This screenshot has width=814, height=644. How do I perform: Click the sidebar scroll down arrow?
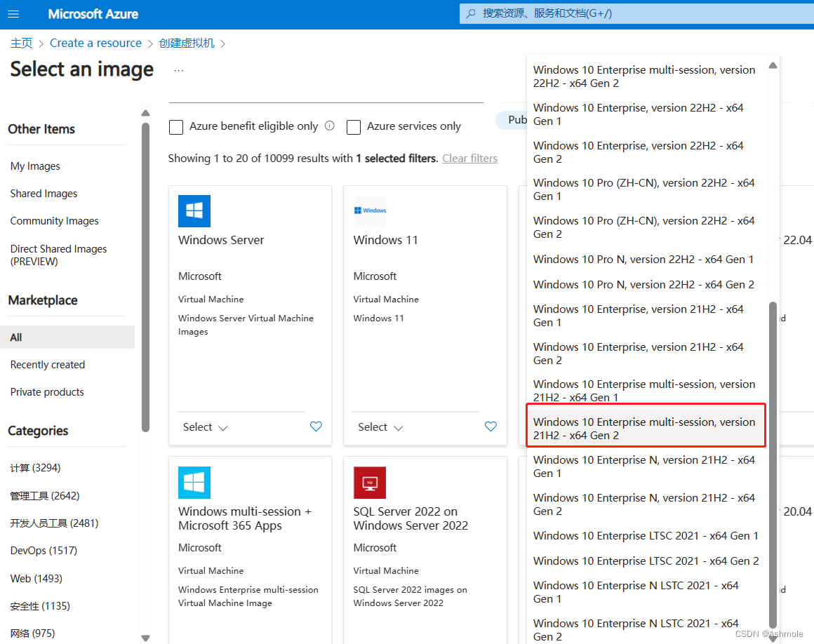point(146,638)
